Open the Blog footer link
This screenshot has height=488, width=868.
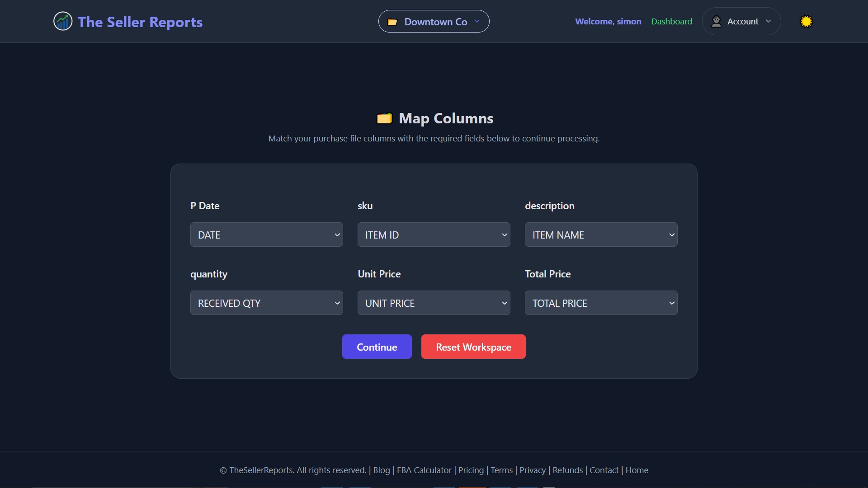[x=382, y=470]
